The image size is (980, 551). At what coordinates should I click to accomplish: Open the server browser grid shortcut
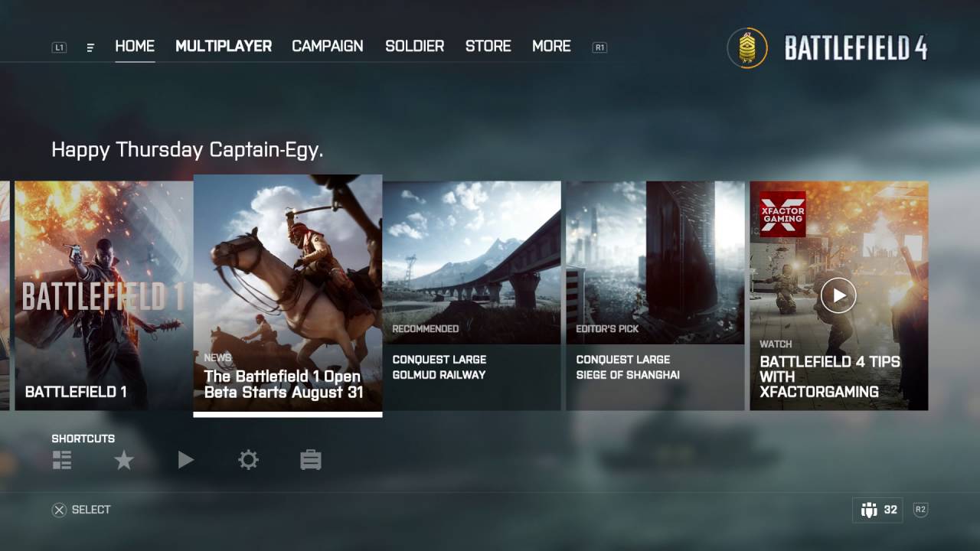point(62,460)
